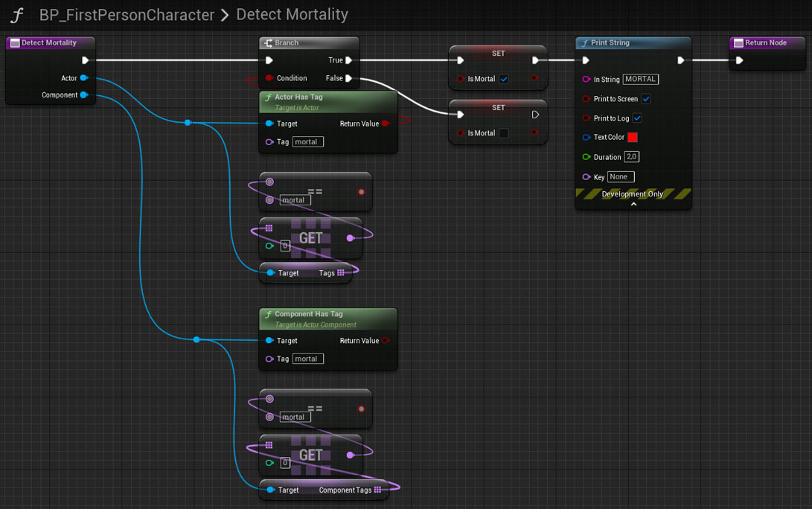The width and height of the screenshot is (812, 509).
Task: Click the Detect Mortality breadcrumb
Action: (292, 14)
